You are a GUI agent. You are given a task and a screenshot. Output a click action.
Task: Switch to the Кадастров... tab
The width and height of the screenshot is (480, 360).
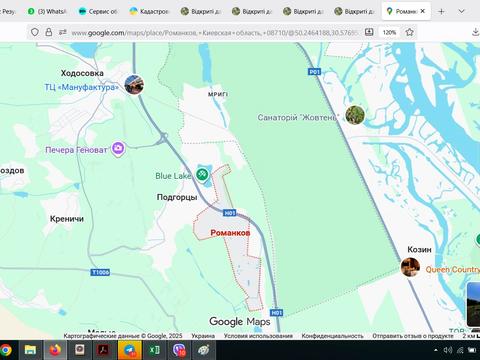click(149, 11)
